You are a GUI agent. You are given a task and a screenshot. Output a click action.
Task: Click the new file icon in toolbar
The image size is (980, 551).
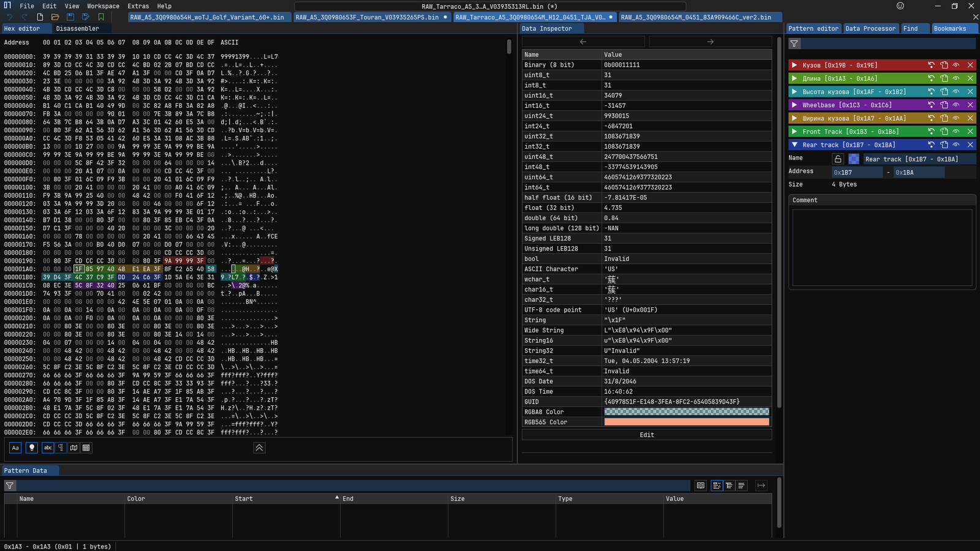(x=40, y=17)
